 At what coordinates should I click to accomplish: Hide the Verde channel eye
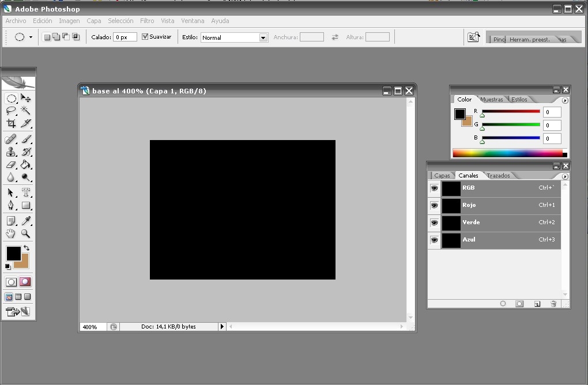pyautogui.click(x=434, y=222)
